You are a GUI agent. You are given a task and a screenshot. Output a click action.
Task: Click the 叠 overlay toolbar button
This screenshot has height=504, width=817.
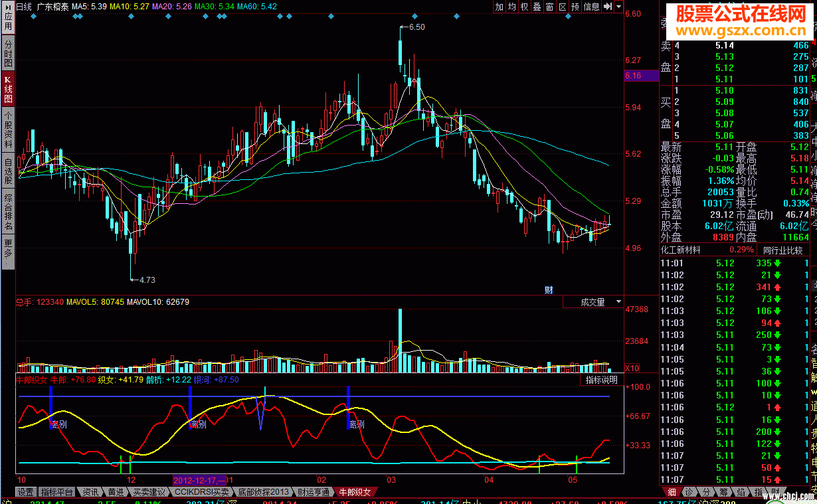(x=537, y=7)
